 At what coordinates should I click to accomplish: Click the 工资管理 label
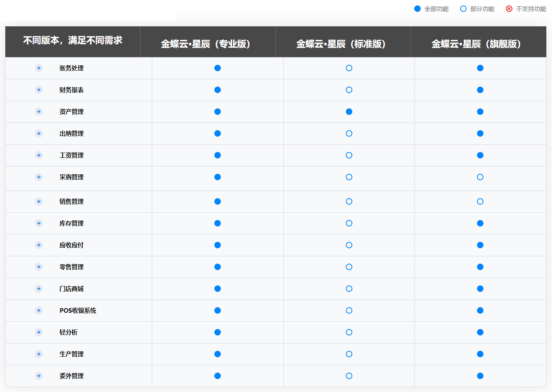tap(71, 155)
